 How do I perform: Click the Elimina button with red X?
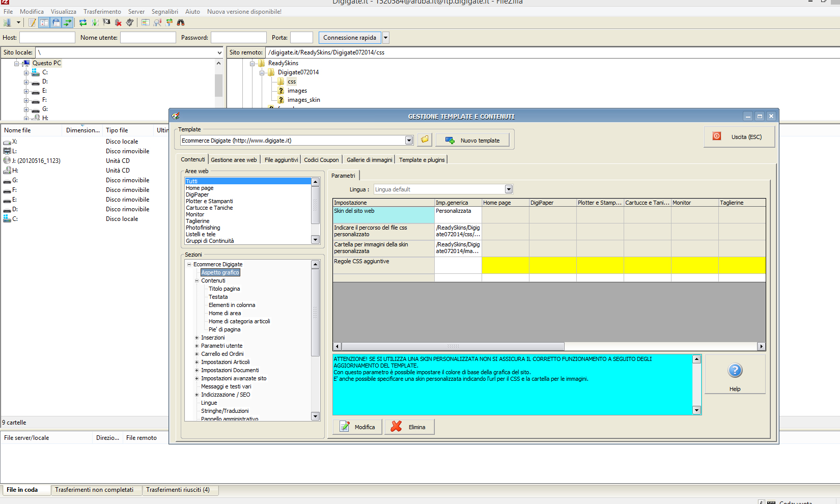coord(410,427)
